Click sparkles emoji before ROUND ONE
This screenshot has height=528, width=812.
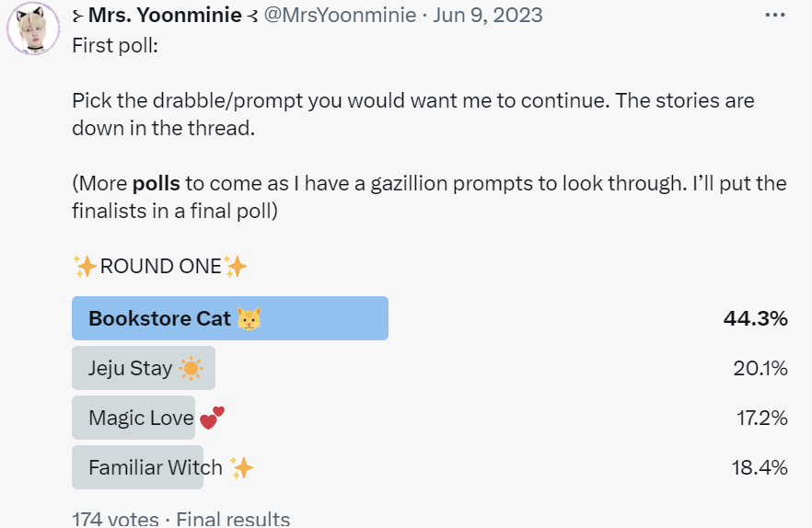(x=85, y=266)
